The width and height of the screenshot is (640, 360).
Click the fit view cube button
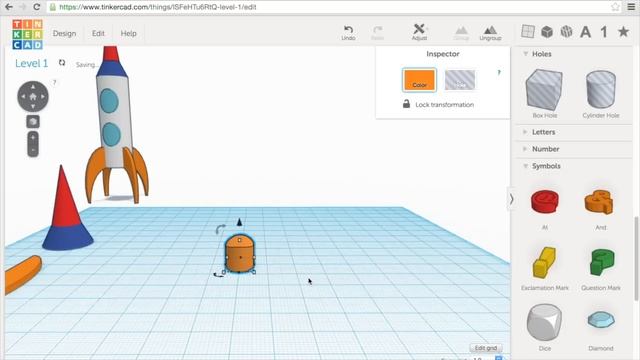pyautogui.click(x=33, y=122)
